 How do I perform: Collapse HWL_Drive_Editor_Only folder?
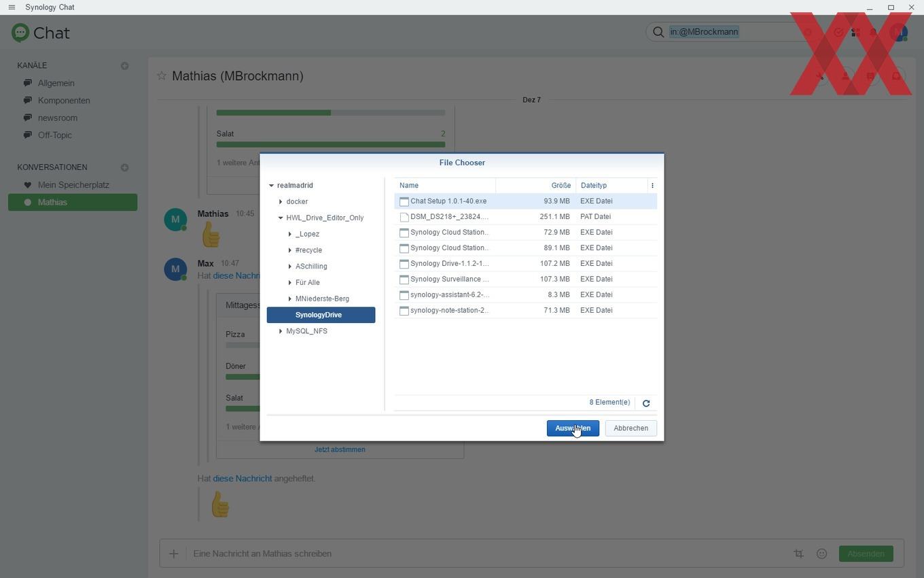pos(281,218)
